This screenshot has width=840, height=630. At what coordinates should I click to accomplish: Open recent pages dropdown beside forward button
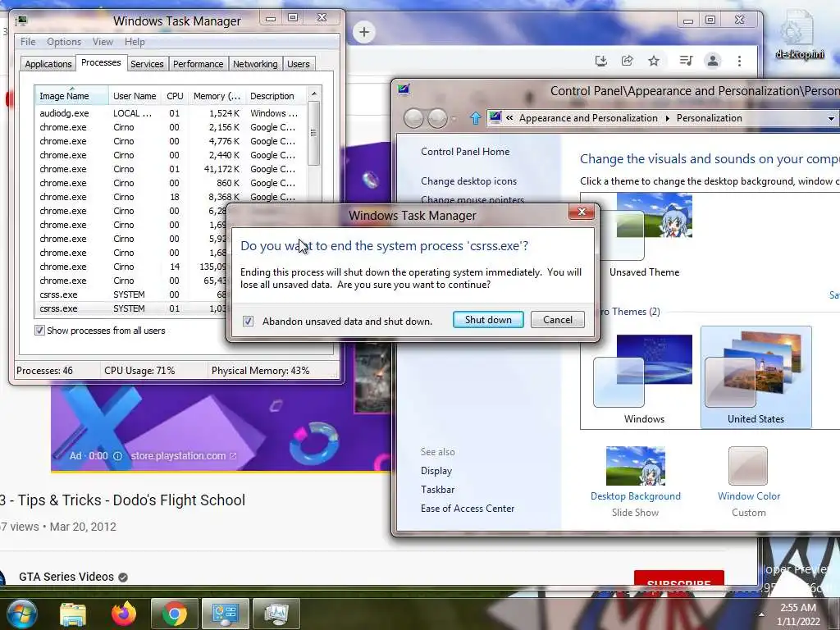pyautogui.click(x=454, y=119)
